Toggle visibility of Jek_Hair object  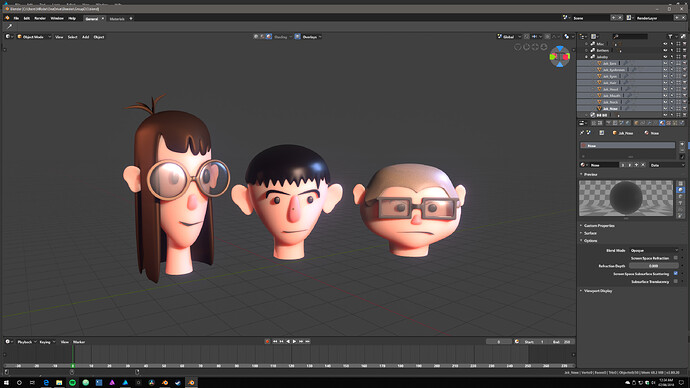tap(665, 83)
